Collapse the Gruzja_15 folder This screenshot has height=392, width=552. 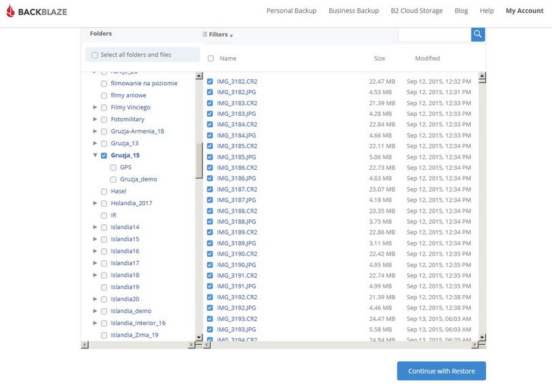tap(95, 155)
